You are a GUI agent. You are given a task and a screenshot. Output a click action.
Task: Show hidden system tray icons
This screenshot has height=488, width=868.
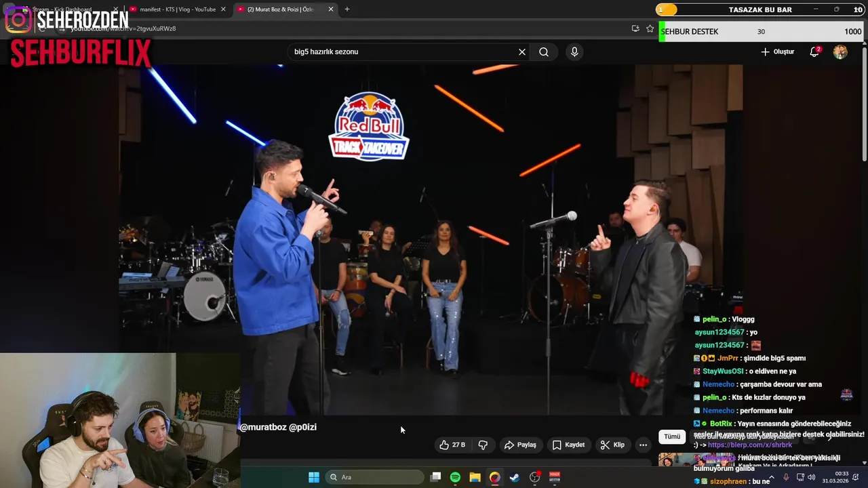771,477
